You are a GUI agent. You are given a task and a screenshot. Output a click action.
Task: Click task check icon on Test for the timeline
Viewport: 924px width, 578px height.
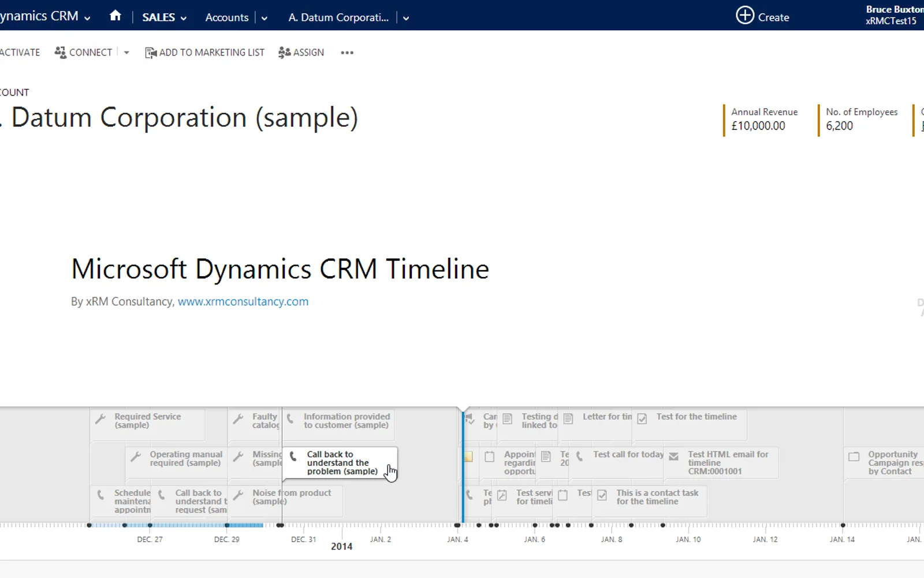coord(642,418)
